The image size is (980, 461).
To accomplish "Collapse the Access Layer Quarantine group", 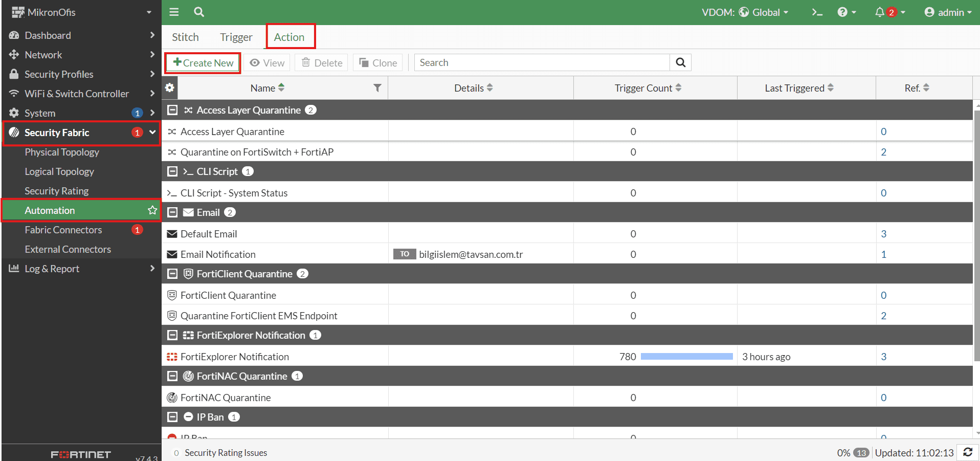I will [173, 110].
